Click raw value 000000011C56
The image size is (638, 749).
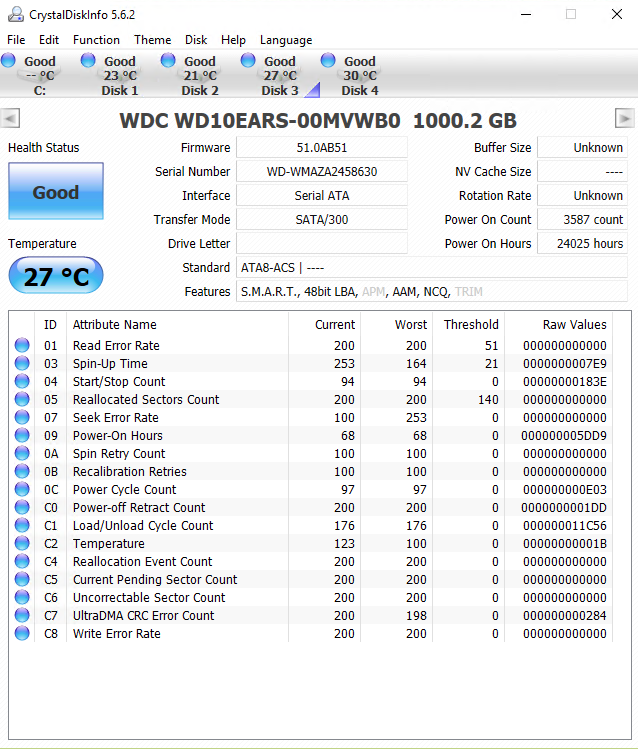coord(564,525)
